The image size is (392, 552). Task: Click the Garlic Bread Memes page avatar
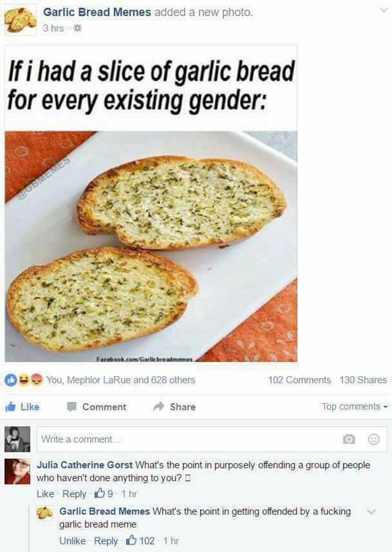pos(20,20)
